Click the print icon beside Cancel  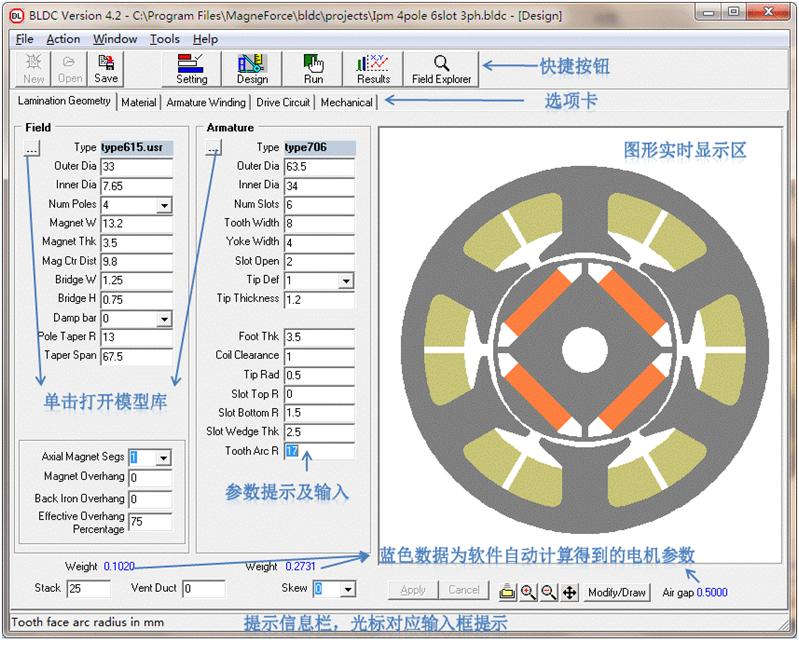pyautogui.click(x=507, y=592)
